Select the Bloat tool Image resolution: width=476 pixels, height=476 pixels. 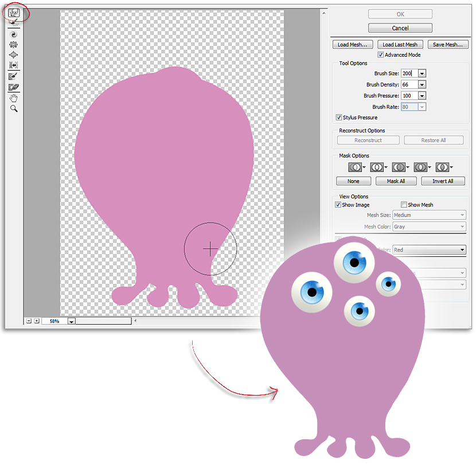[14, 55]
